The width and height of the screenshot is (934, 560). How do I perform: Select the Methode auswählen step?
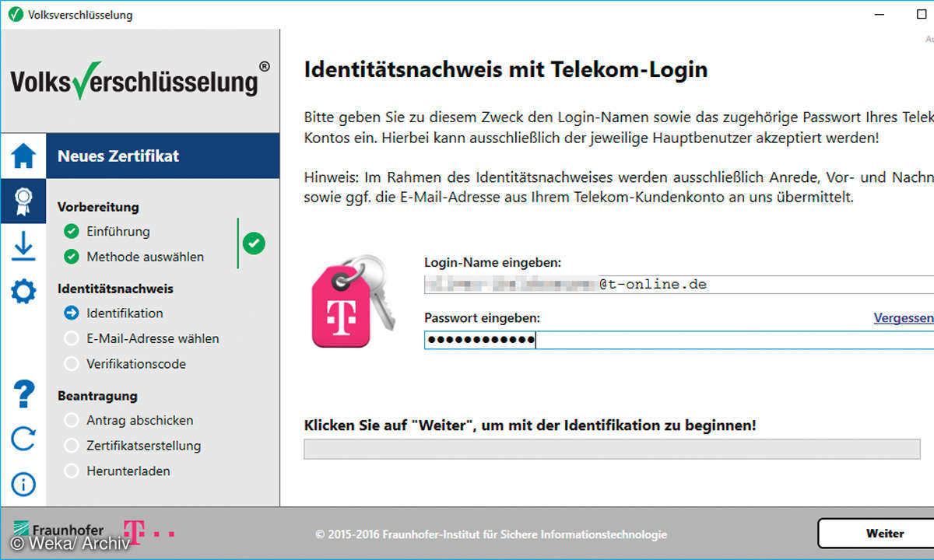tap(134, 256)
